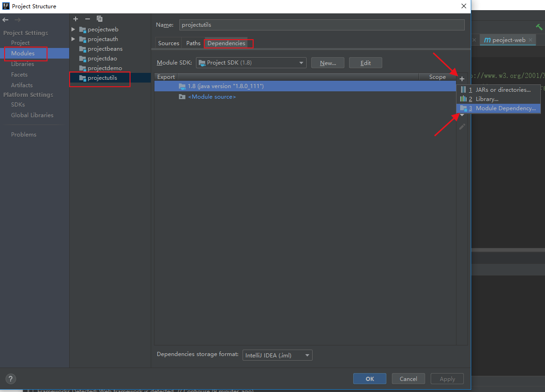Click the IntelliJ logo in title bar
This screenshot has height=392, width=545.
point(6,6)
